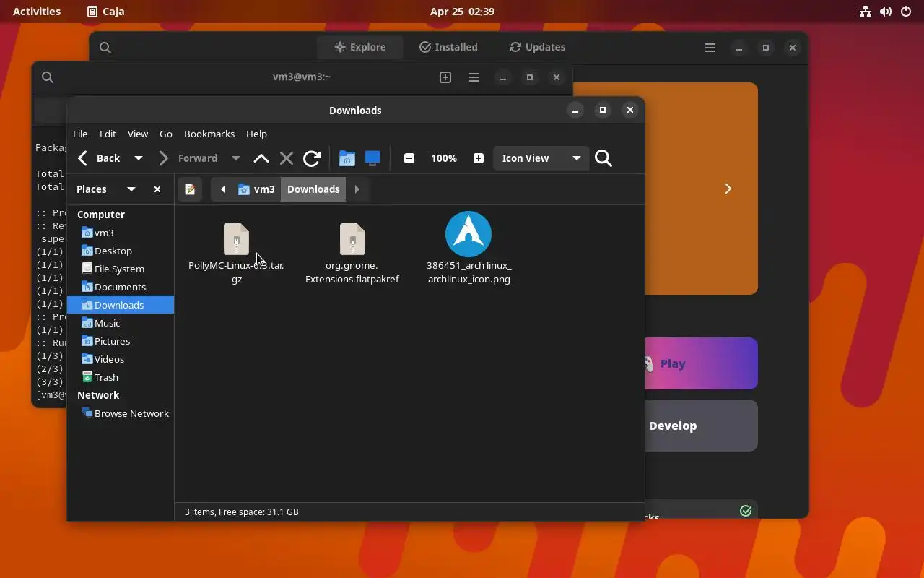The image size is (924, 578).
Task: Open the Help menu
Action: 256,134
